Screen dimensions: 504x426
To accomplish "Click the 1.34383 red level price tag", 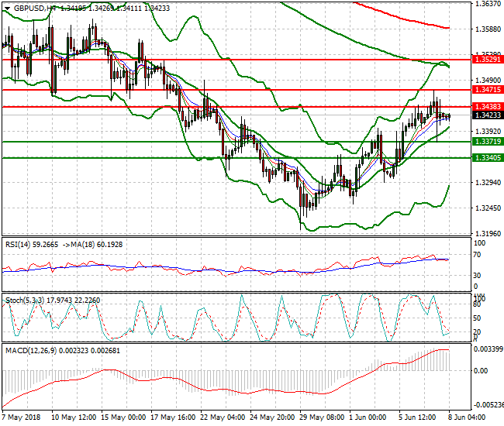I will click(x=487, y=106).
